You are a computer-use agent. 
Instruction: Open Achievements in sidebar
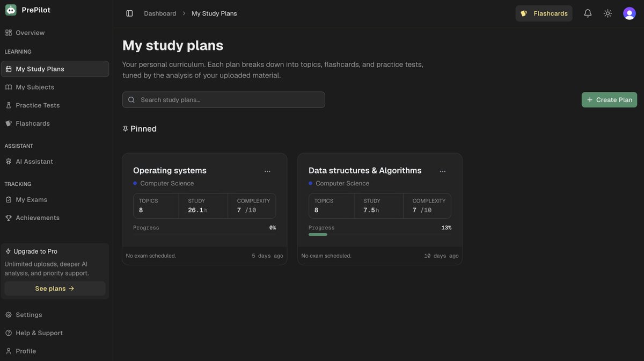(55, 218)
